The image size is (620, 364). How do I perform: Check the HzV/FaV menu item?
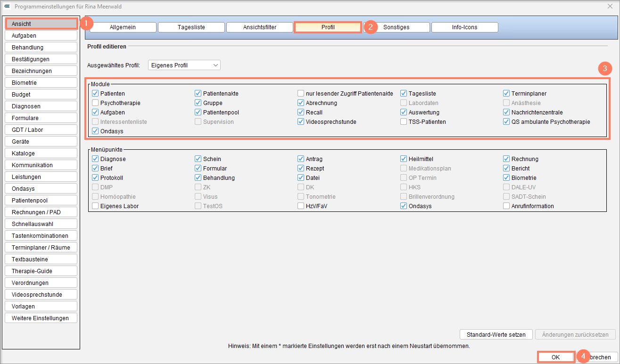(301, 206)
